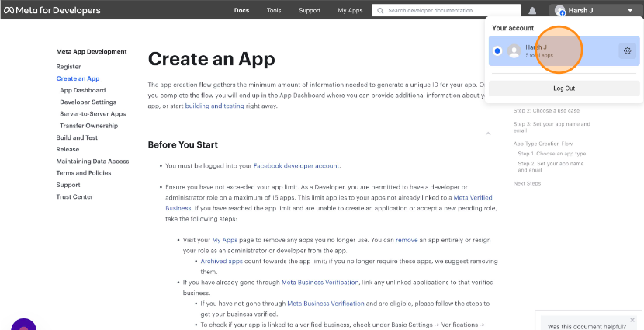The width and height of the screenshot is (644, 330).
Task: Click the Create an App page heading
Action: click(x=211, y=59)
